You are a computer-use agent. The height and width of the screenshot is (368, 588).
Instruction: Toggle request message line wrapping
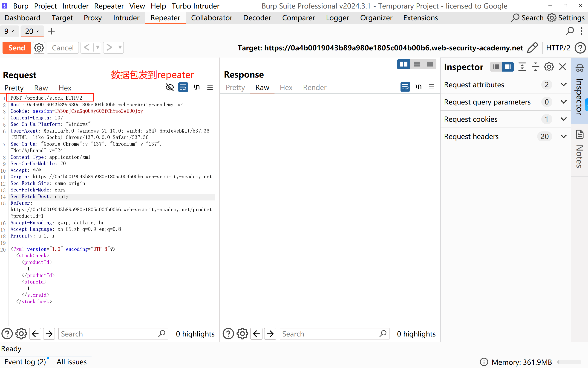pos(183,87)
